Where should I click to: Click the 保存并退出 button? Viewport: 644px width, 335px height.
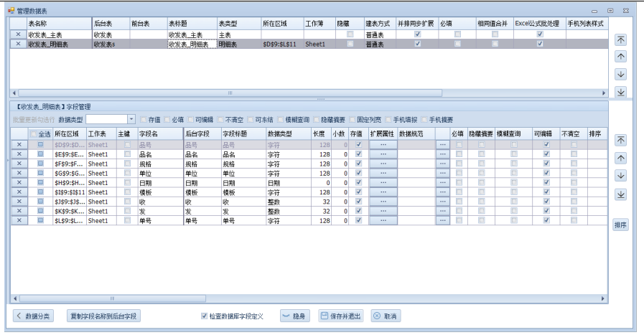click(x=341, y=316)
